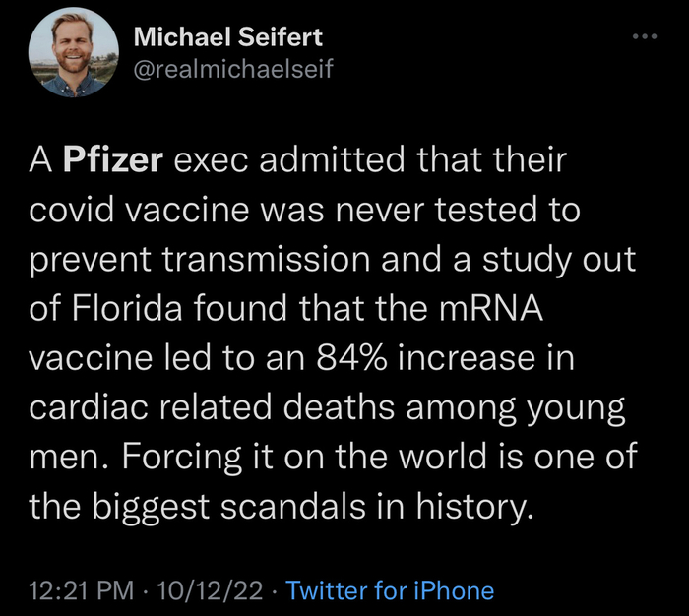
Task: Open the Twitter for iPhone source link
Action: pos(389,590)
